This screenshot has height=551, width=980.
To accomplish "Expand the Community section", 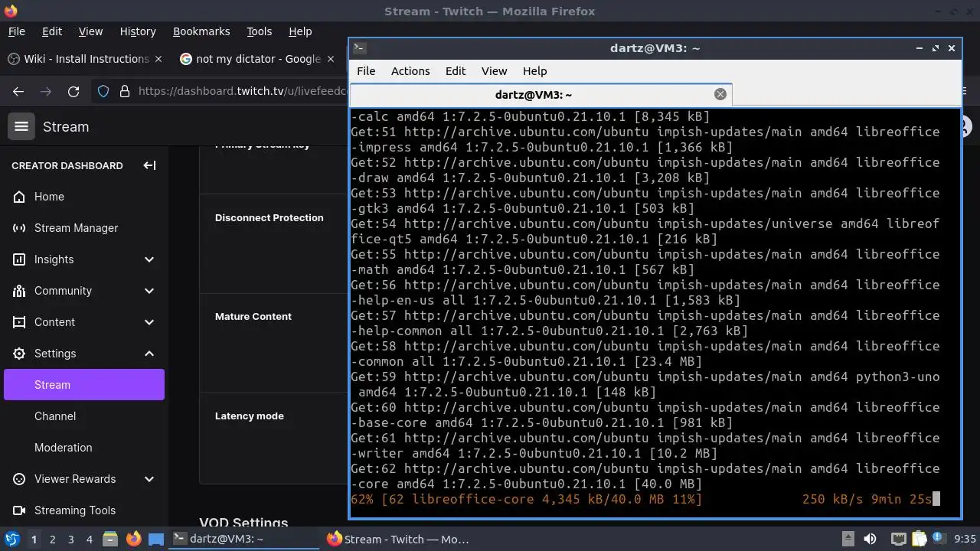I will coord(149,291).
